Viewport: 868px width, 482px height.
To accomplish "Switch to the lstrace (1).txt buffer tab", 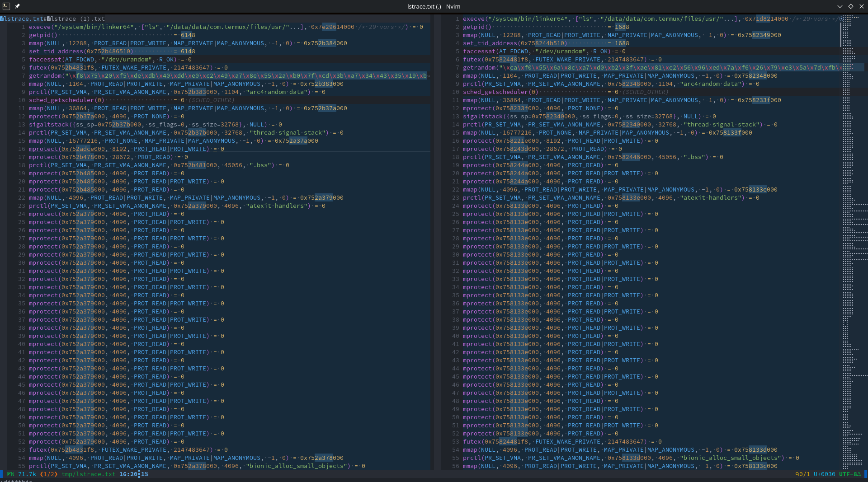I will point(78,19).
